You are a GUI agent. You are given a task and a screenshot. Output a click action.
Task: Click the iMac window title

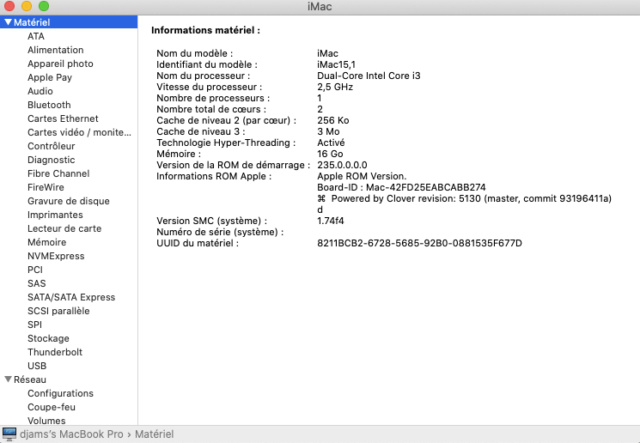[x=320, y=7]
